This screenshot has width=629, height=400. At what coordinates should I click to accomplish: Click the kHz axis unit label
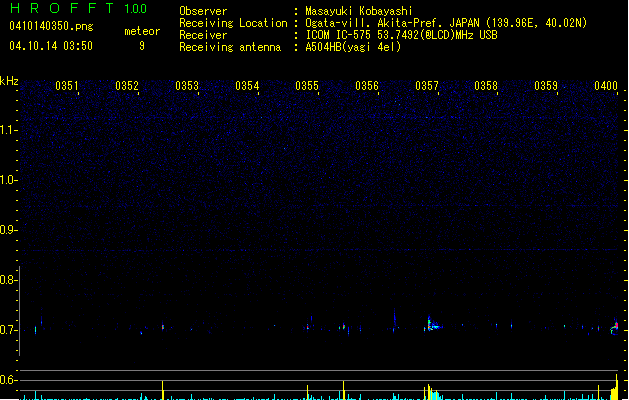[9, 81]
